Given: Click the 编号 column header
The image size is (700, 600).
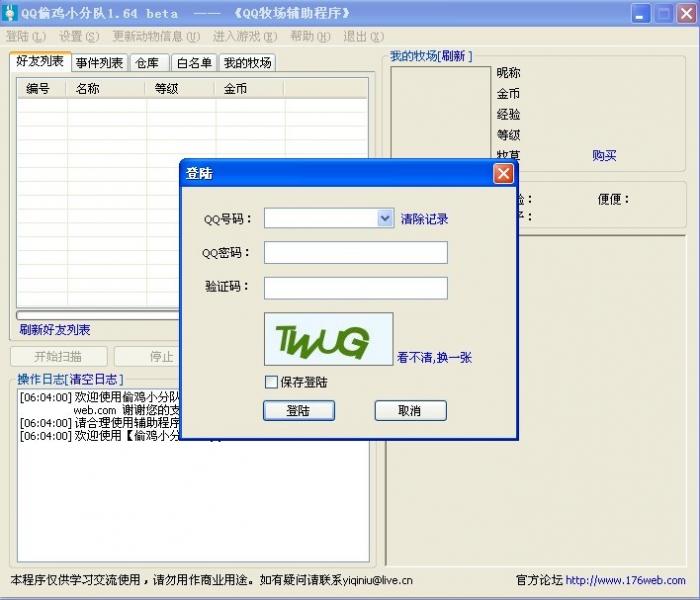Looking at the screenshot, I should (42, 88).
